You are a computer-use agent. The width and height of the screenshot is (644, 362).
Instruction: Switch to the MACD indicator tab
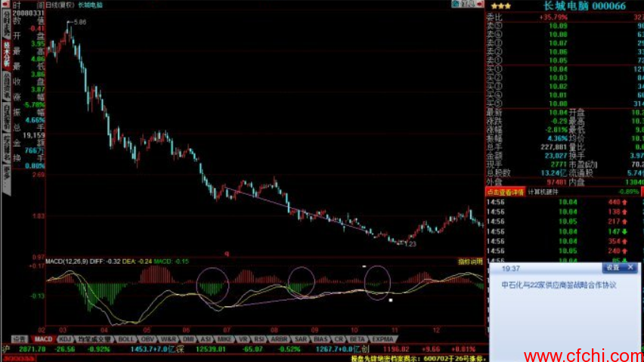point(43,339)
